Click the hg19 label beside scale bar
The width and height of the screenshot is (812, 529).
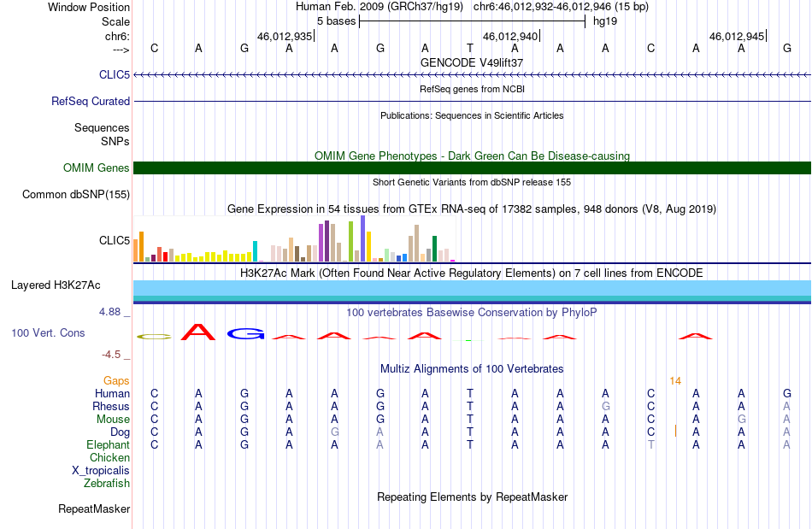tap(605, 21)
